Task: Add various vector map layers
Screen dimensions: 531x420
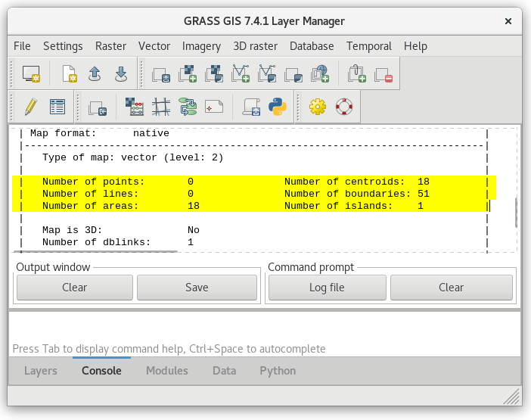Action: pyautogui.click(x=267, y=73)
